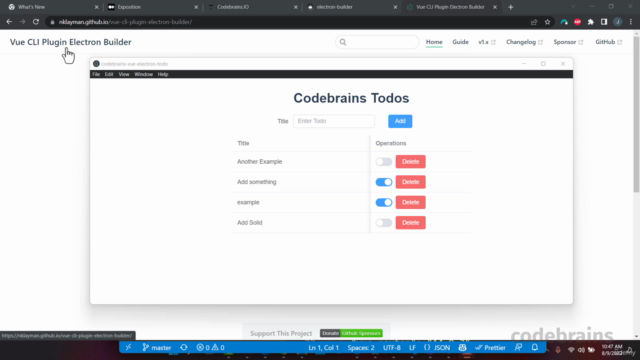
Task: Click Ln 1, Col 1 in status bar
Action: tap(324, 348)
